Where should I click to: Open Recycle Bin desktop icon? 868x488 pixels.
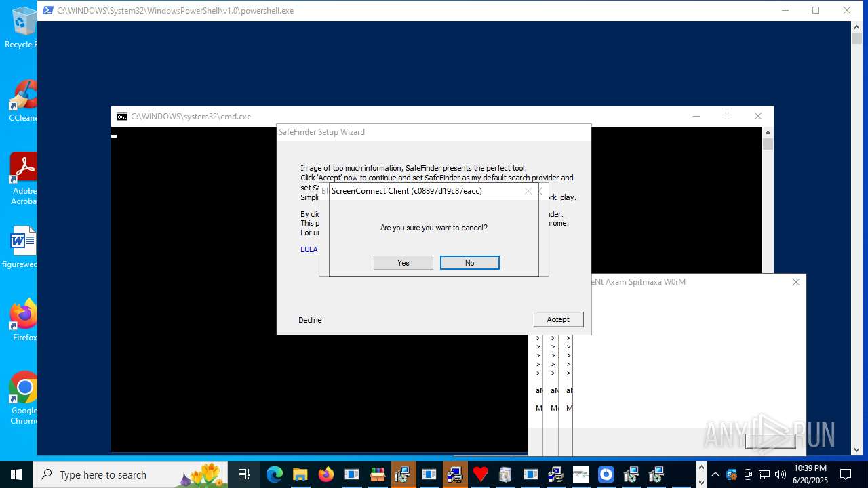click(x=22, y=28)
